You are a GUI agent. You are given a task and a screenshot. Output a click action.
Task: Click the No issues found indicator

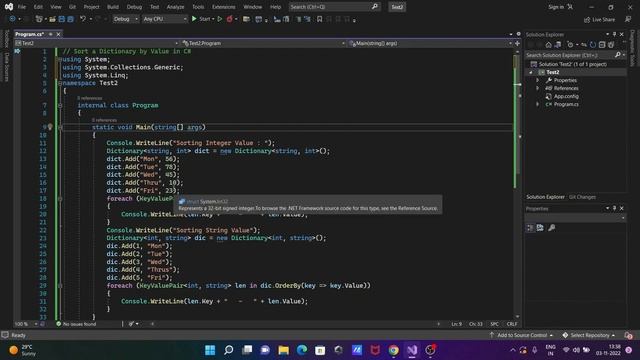pos(76,324)
